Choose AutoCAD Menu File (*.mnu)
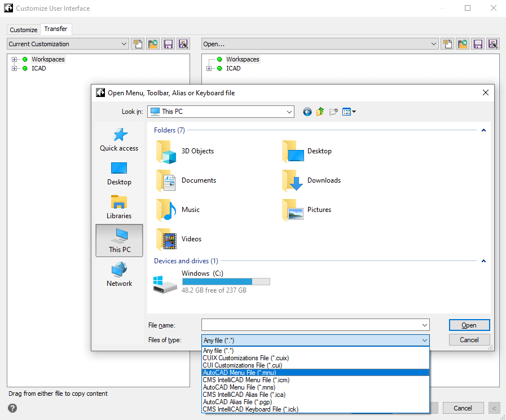506x420 pixels. tap(315, 373)
